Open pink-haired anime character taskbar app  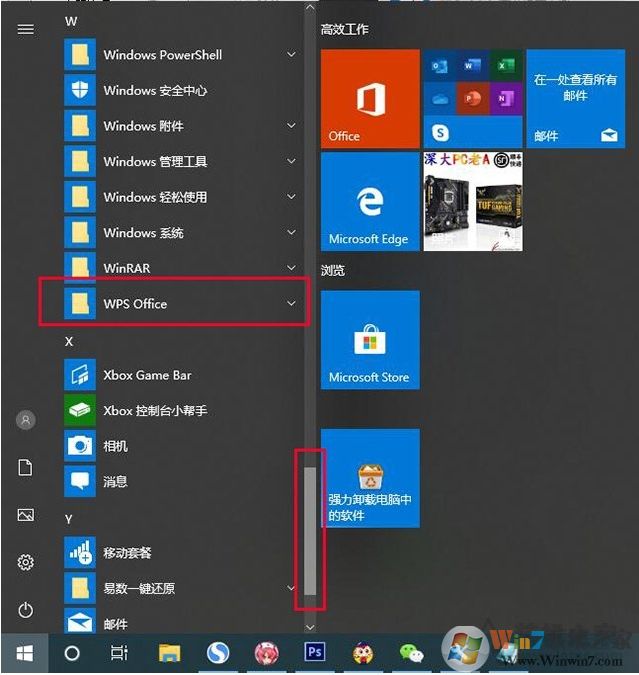pyautogui.click(x=267, y=653)
